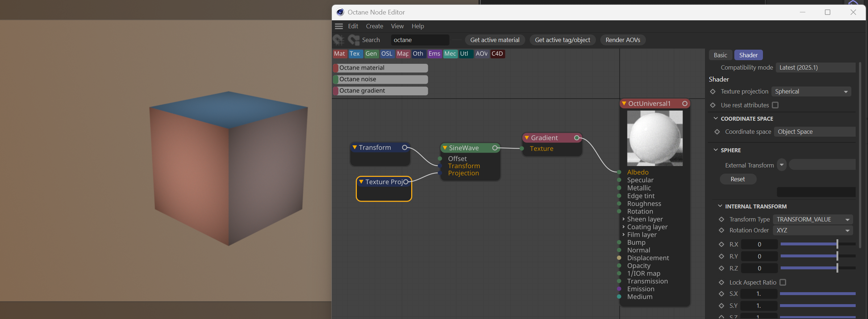Switch to the Basic tab
Screen dimensions: 868x319
click(x=720, y=55)
